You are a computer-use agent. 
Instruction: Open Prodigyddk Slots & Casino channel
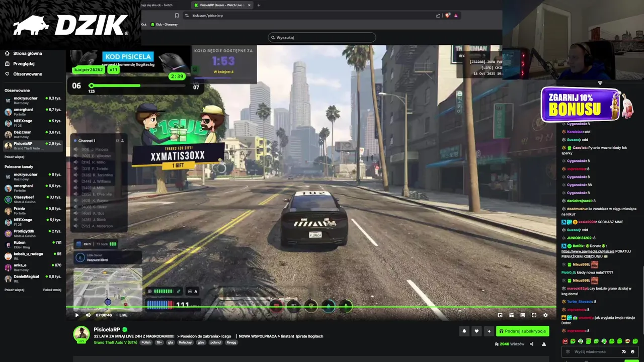33,233
